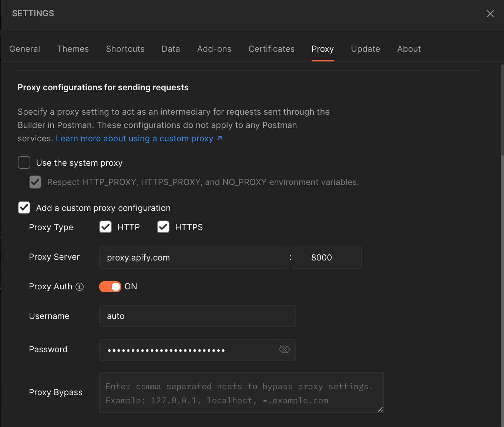Click the external link arrow beside custom proxy
504x427 pixels.
(x=219, y=138)
